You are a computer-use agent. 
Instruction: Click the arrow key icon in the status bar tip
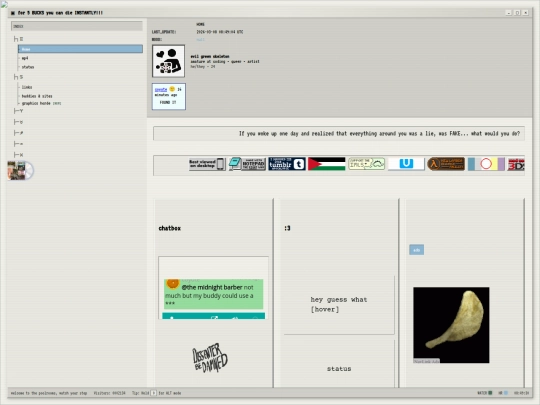154,393
